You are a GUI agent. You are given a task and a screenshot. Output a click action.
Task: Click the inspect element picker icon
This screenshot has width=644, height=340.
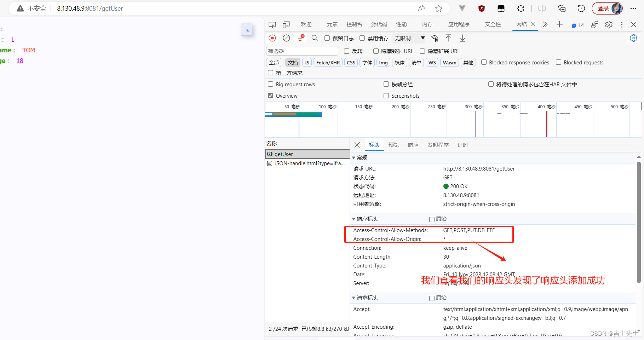[x=272, y=25]
